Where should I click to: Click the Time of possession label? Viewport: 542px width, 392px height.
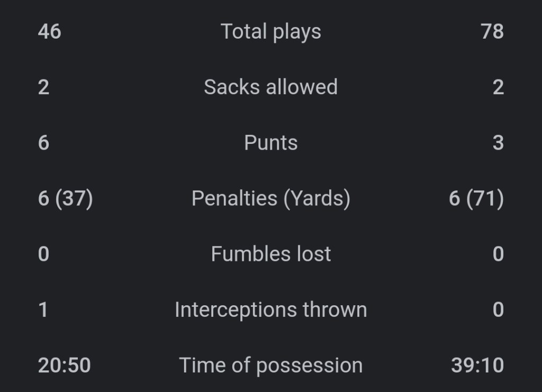271,365
